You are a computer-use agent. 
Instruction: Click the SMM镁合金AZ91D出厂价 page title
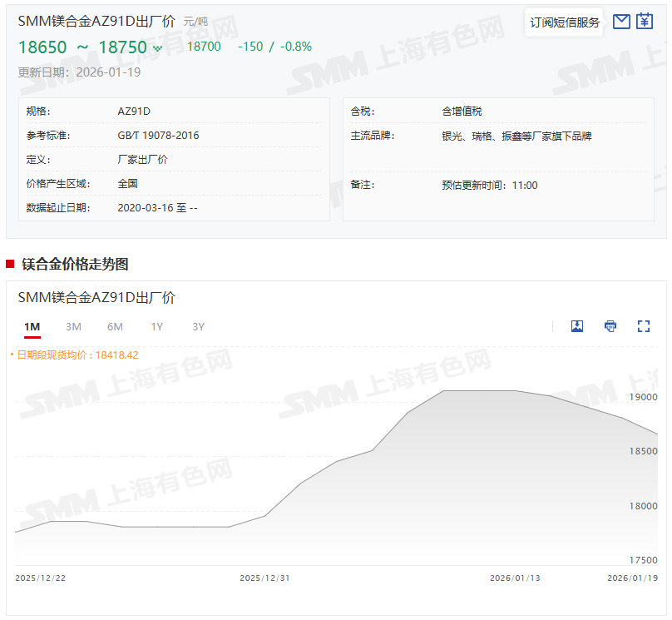[x=96, y=21]
